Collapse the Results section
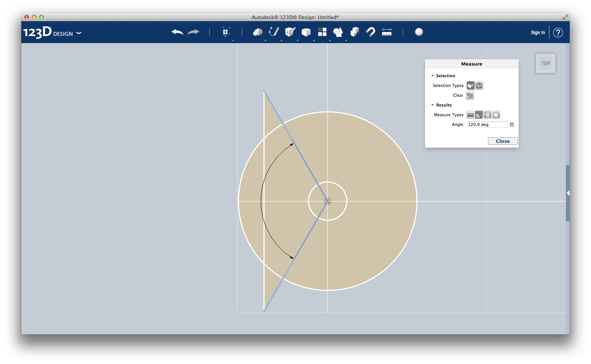This screenshot has width=591, height=364. coord(432,105)
